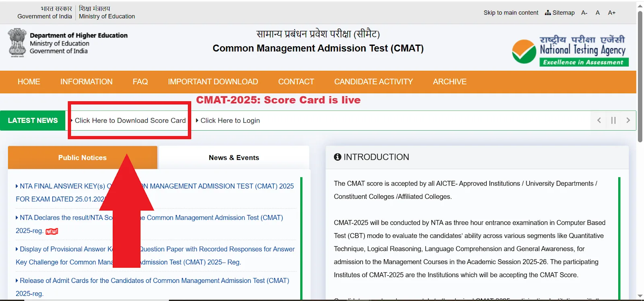Click Here to Download Score Card link
The height and width of the screenshot is (301, 644).
tap(130, 121)
